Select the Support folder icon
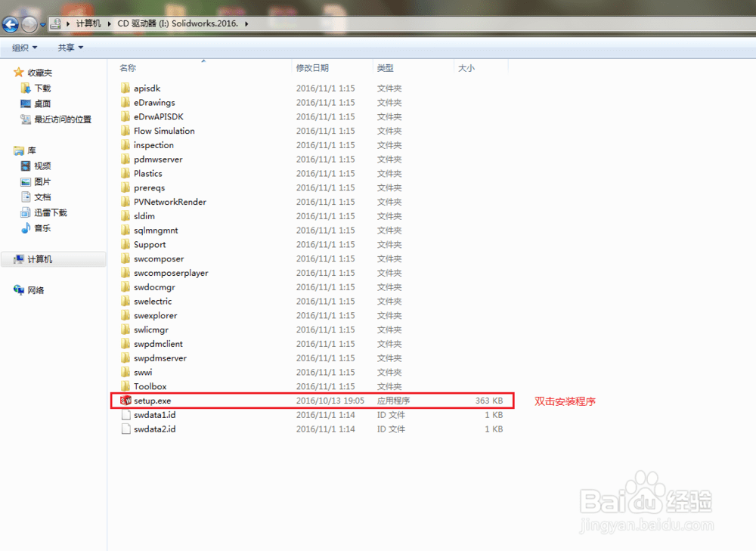756x551 pixels. click(125, 244)
